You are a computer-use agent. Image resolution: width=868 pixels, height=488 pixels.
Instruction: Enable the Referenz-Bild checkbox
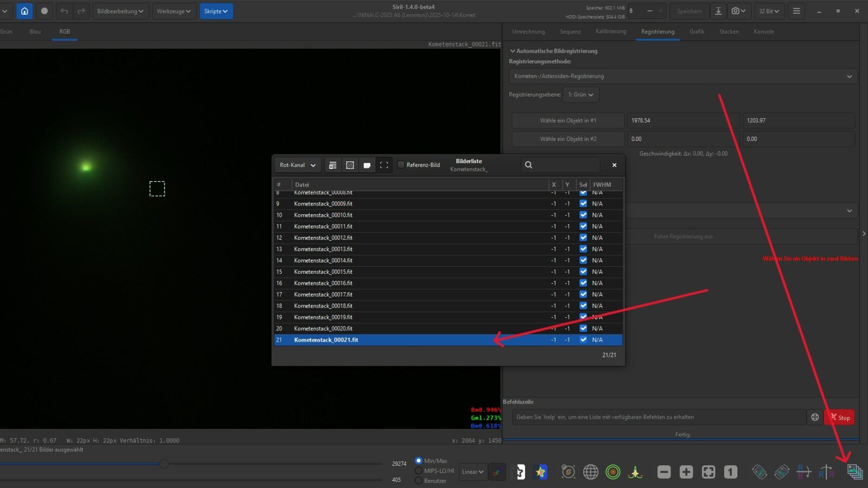401,165
